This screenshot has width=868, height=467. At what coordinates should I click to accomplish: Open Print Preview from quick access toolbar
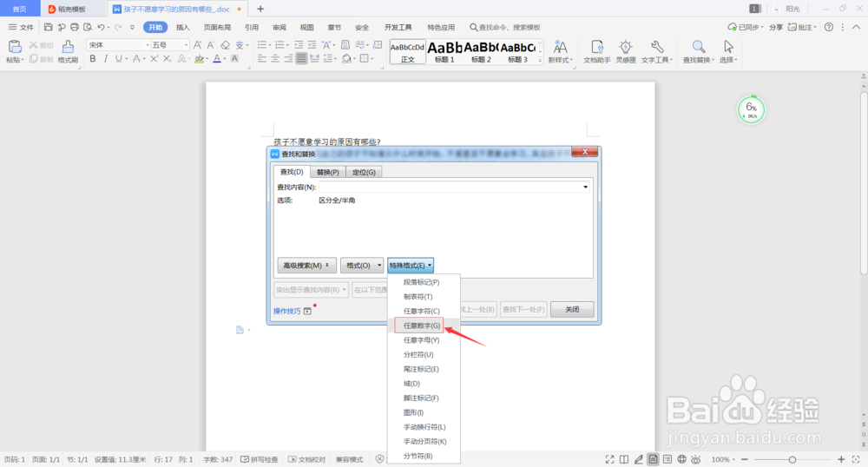point(88,27)
